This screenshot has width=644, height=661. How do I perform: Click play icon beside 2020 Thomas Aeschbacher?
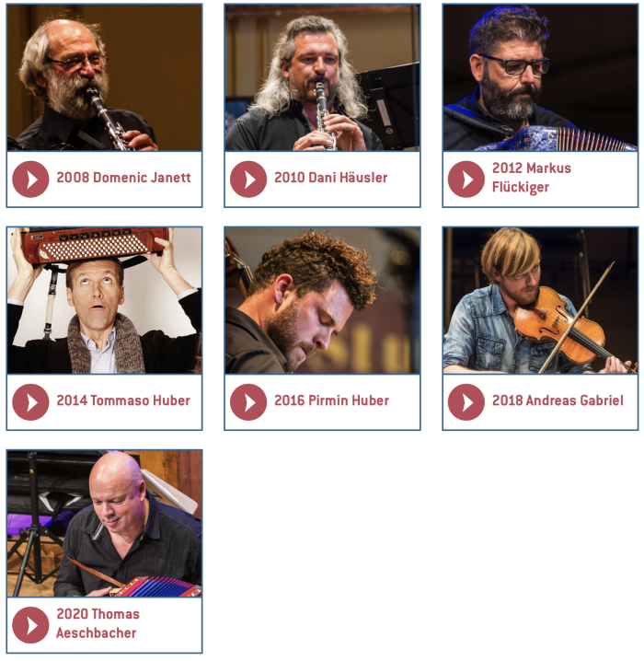[30, 625]
